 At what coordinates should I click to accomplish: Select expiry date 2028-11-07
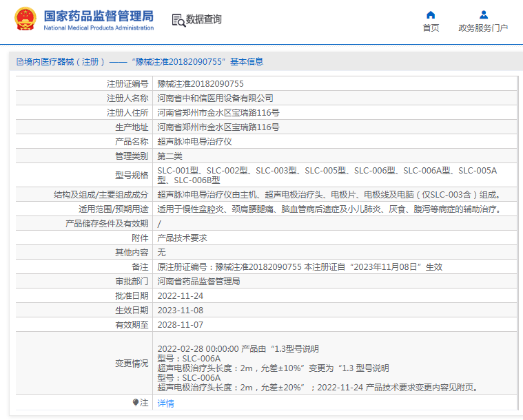click(x=180, y=325)
